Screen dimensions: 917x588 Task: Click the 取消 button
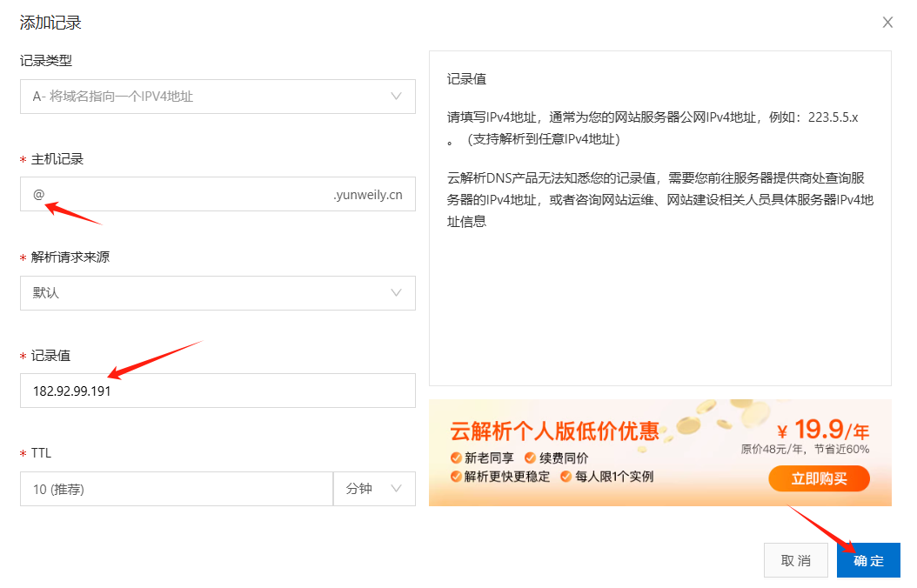tap(795, 560)
